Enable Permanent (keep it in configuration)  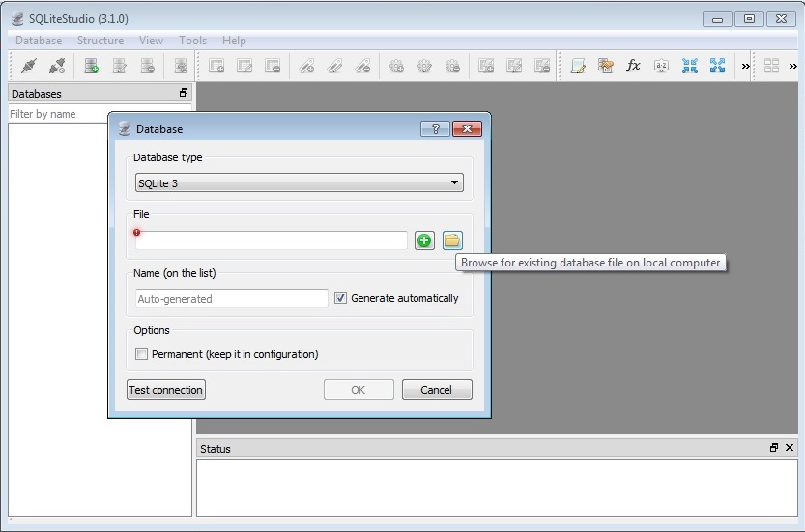[x=141, y=354]
